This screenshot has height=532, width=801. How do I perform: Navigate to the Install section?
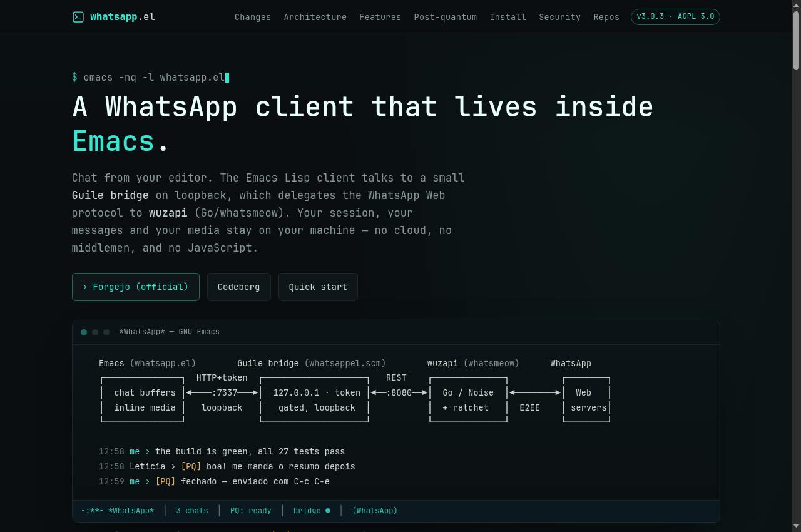508,17
